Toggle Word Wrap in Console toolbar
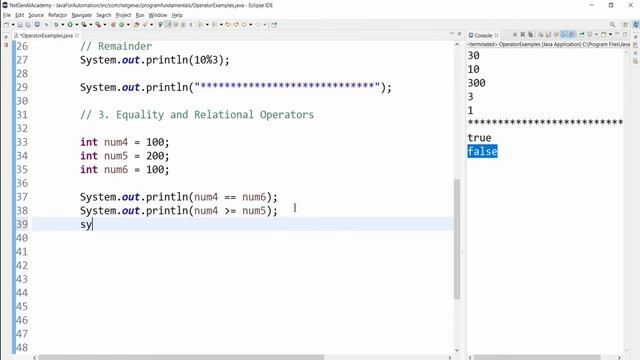The image size is (640, 360). (556, 35)
